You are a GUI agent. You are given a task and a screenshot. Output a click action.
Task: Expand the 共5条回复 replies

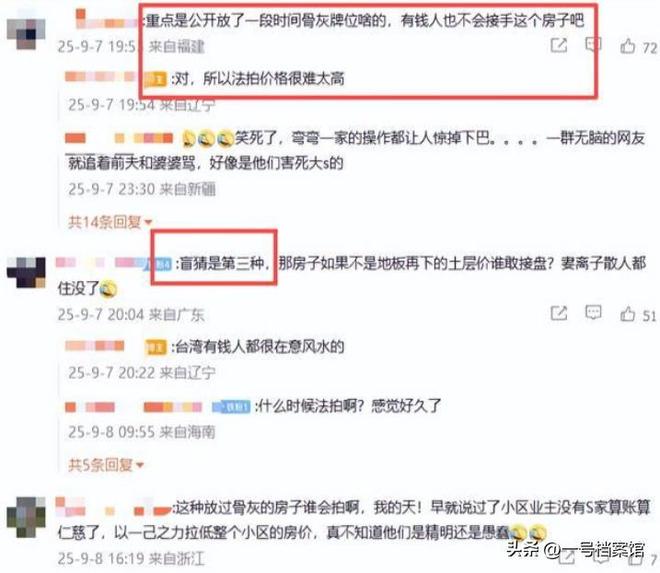click(106, 465)
